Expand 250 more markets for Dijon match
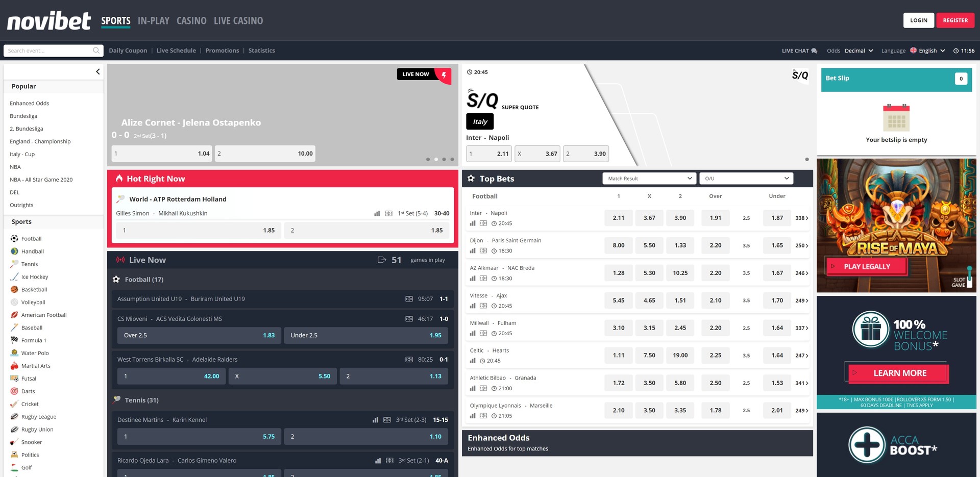980x477 pixels. (801, 245)
